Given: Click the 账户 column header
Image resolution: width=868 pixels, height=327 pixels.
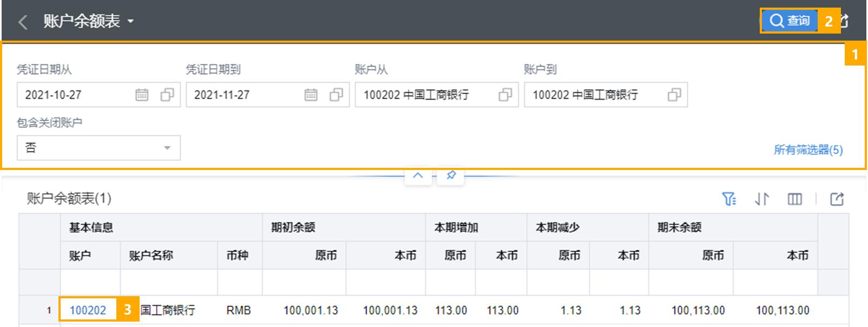Looking at the screenshot, I should [x=90, y=256].
